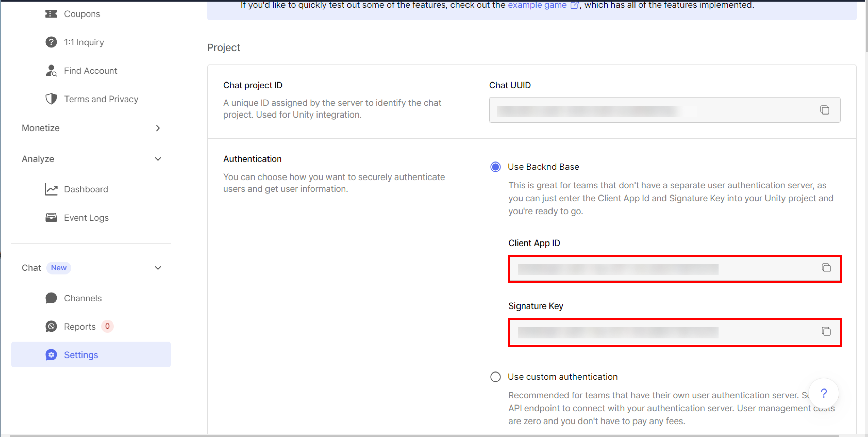This screenshot has width=868, height=437.
Task: Select the highlighted Settings menu item
Action: [91, 355]
